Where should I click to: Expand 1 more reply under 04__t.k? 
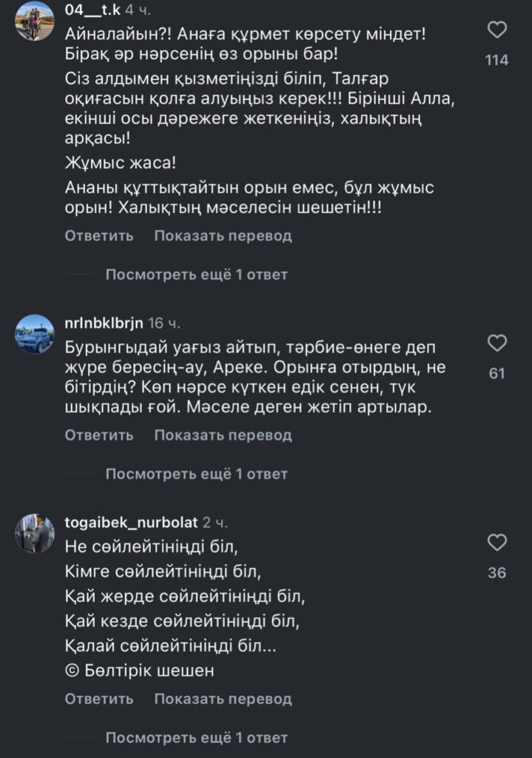[x=196, y=275]
